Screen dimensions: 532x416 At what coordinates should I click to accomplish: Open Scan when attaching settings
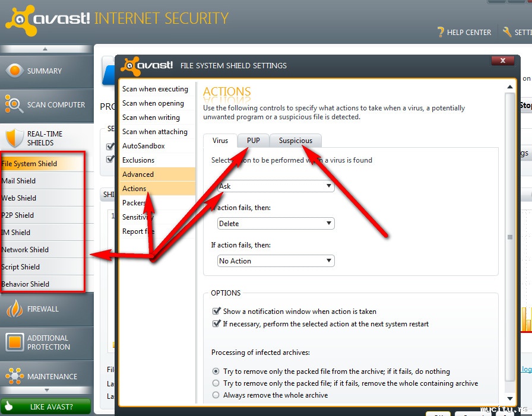(x=157, y=132)
